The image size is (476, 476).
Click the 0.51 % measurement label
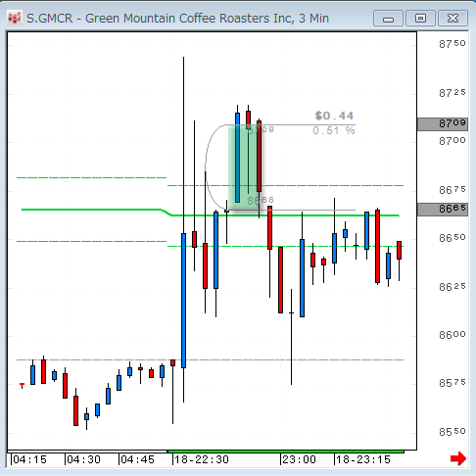(334, 131)
